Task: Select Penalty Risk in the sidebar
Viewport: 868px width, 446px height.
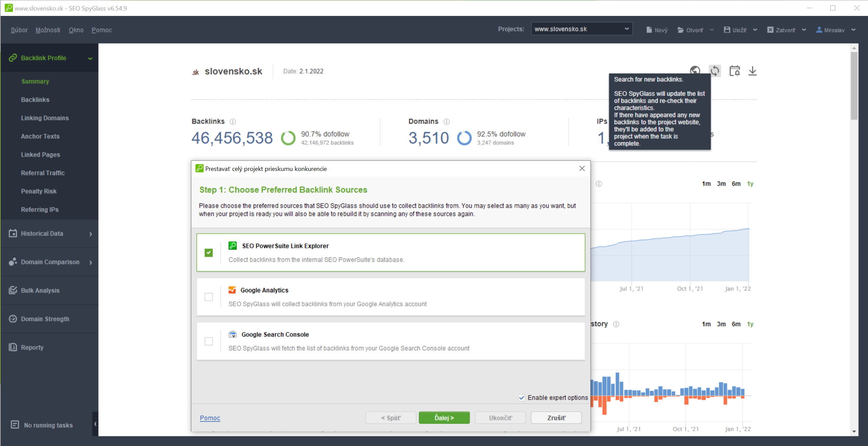Action: 39,191
